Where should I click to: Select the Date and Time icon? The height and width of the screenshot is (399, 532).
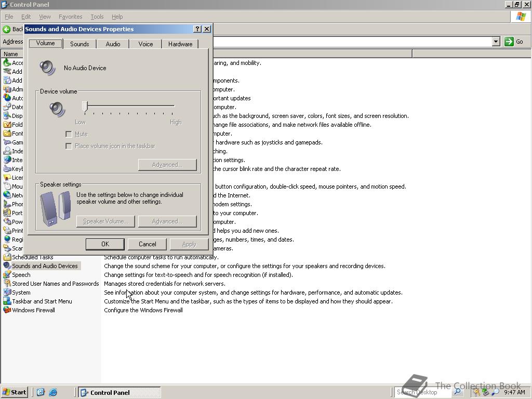coord(7,107)
